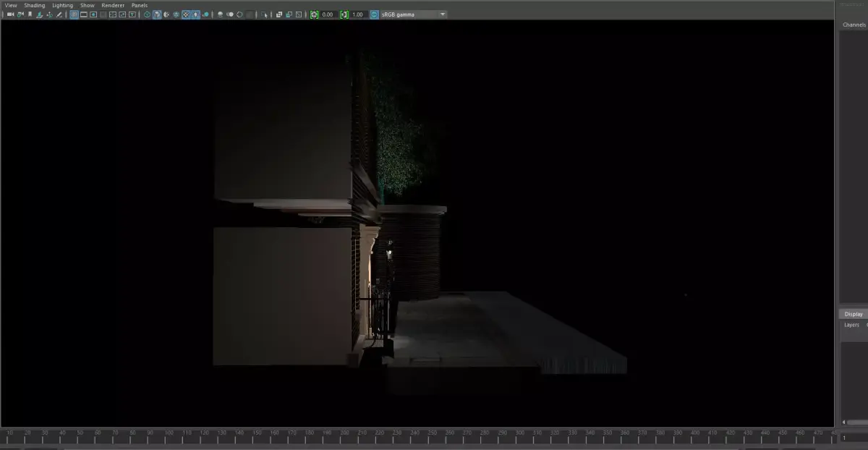Activate isolate select mode
Viewport: 868px width, 450px height.
coord(265,14)
